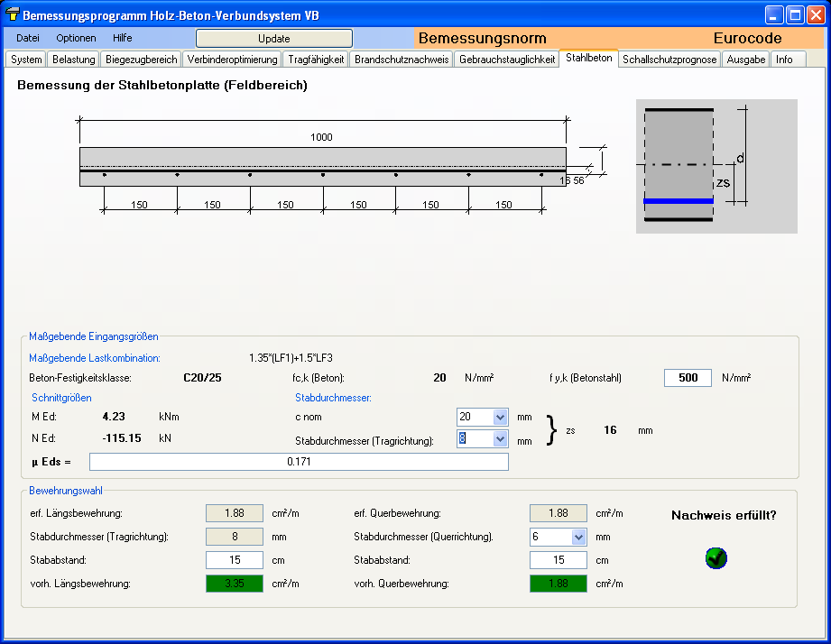Viewport: 831px width, 644px height.
Task: Open the c nom dropdown
Action: pos(501,417)
